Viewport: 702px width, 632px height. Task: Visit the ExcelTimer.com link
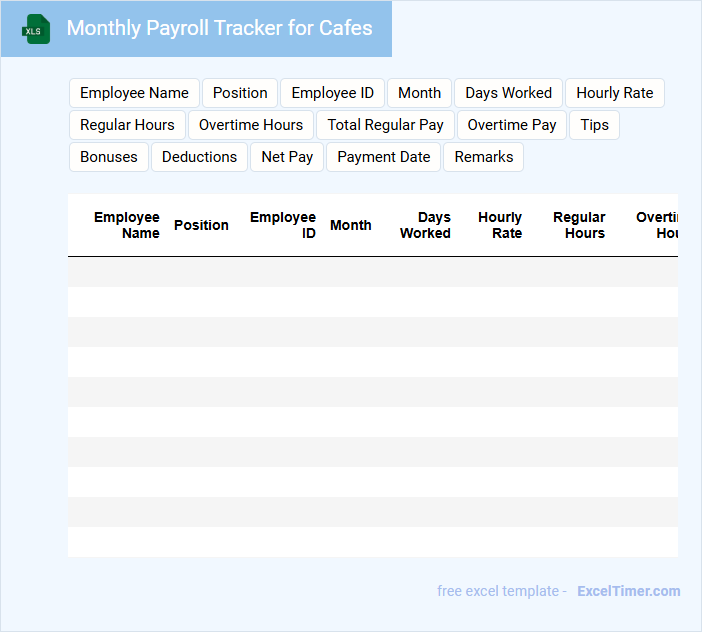point(629,591)
